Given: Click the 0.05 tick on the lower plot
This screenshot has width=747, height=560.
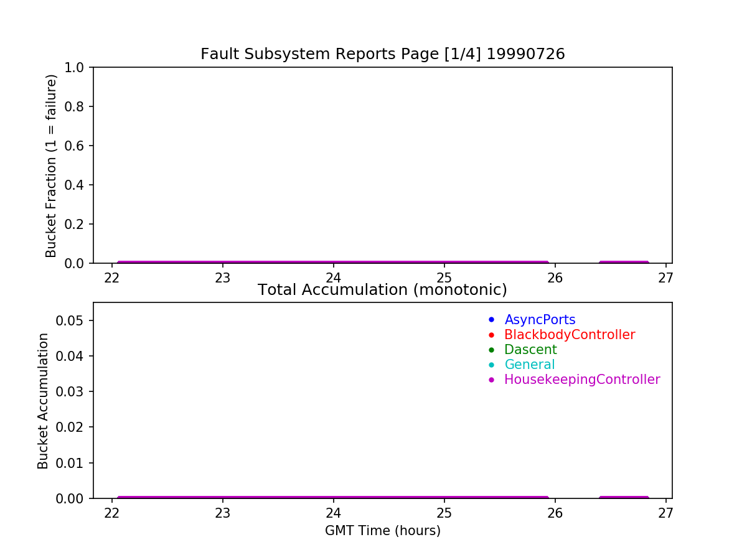Looking at the screenshot, I should click(x=73, y=320).
